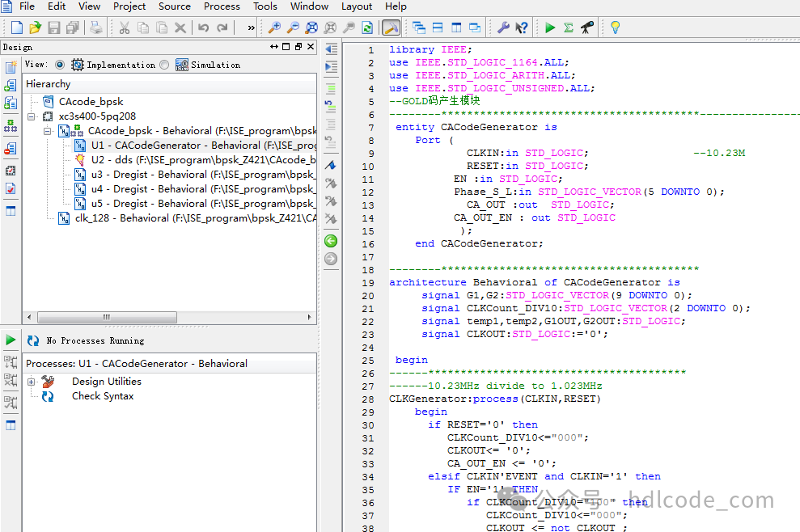Viewport: 800px width, 532px height.
Task: Click the Redo arrow icon
Action: (222, 27)
